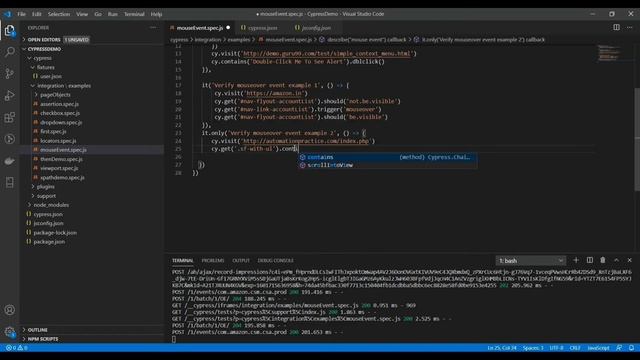640x360 pixels.
Task: Open the Run and Debug view
Action: (x=9, y=96)
